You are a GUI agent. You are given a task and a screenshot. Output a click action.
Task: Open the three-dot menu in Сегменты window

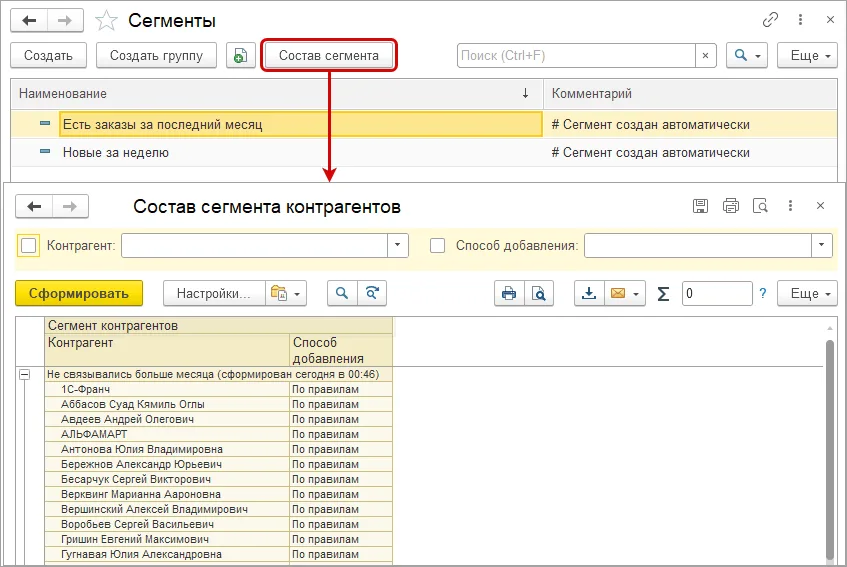coord(800,20)
